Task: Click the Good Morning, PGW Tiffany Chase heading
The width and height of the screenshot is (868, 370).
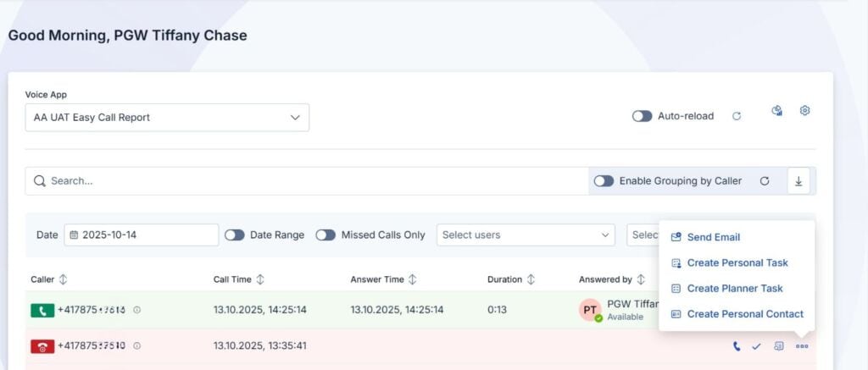Action: 127,36
